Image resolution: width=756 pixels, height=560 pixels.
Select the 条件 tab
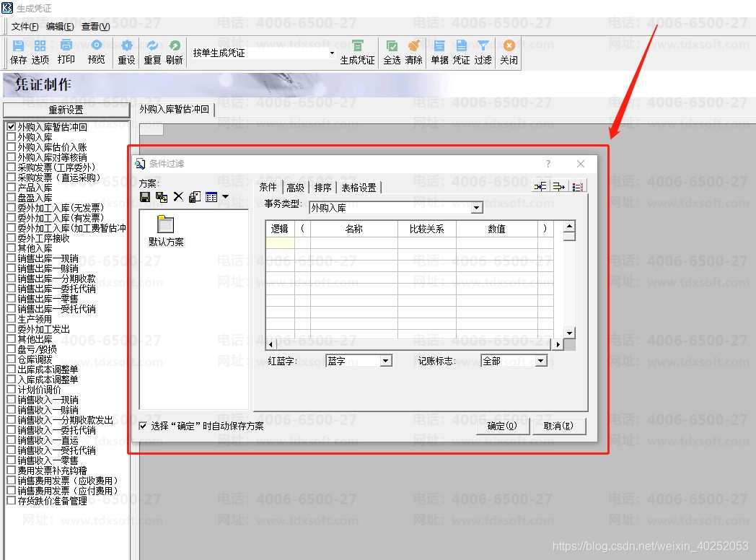pyautogui.click(x=268, y=187)
